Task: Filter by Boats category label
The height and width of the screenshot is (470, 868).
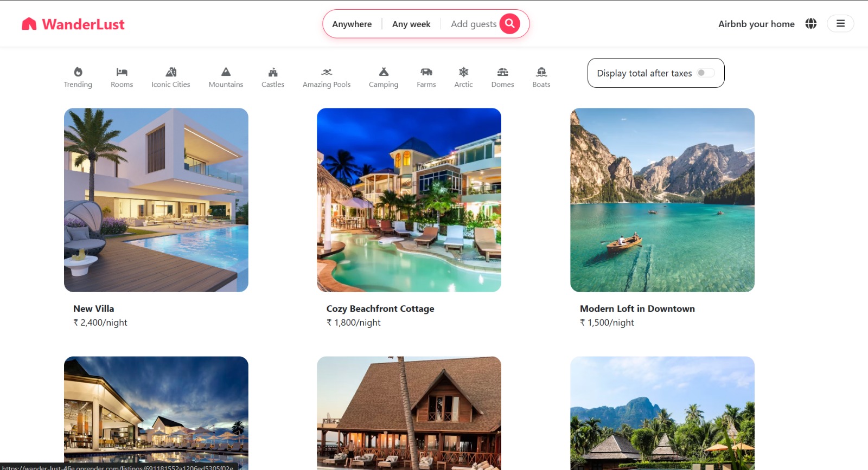Action: click(x=541, y=85)
